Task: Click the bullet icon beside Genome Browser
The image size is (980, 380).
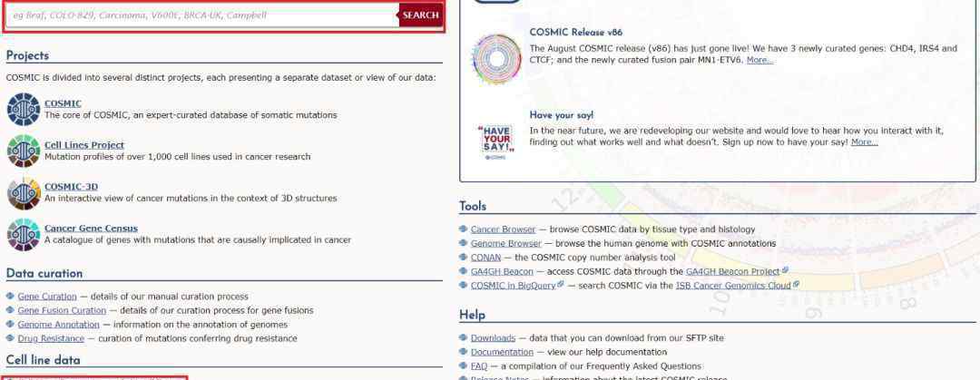Action: [463, 243]
